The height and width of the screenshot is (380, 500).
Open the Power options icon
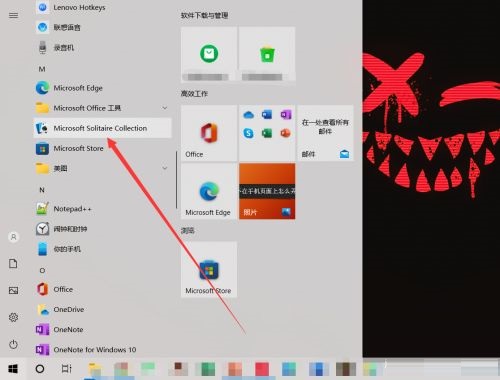click(13, 344)
